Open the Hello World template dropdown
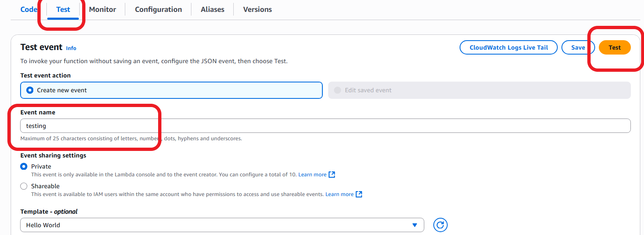 pyautogui.click(x=222, y=225)
